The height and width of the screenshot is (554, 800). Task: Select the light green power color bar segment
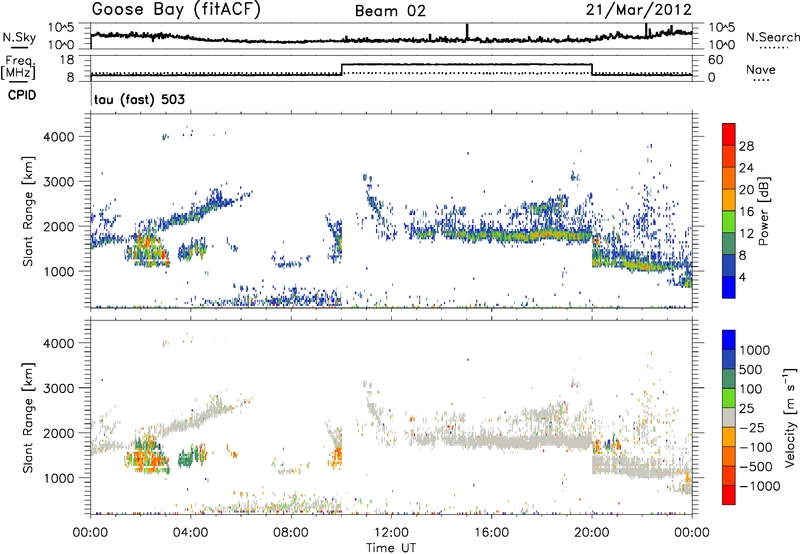click(729, 221)
